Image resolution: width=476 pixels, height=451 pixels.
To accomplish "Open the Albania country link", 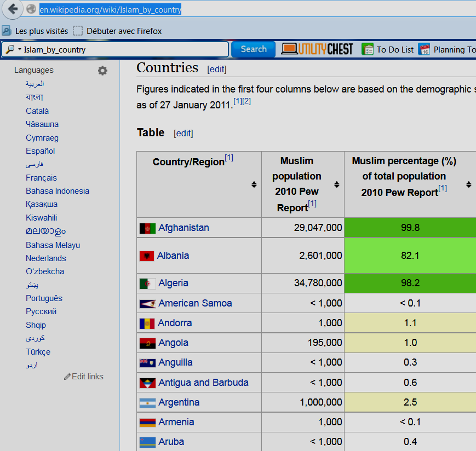I will click(173, 256).
